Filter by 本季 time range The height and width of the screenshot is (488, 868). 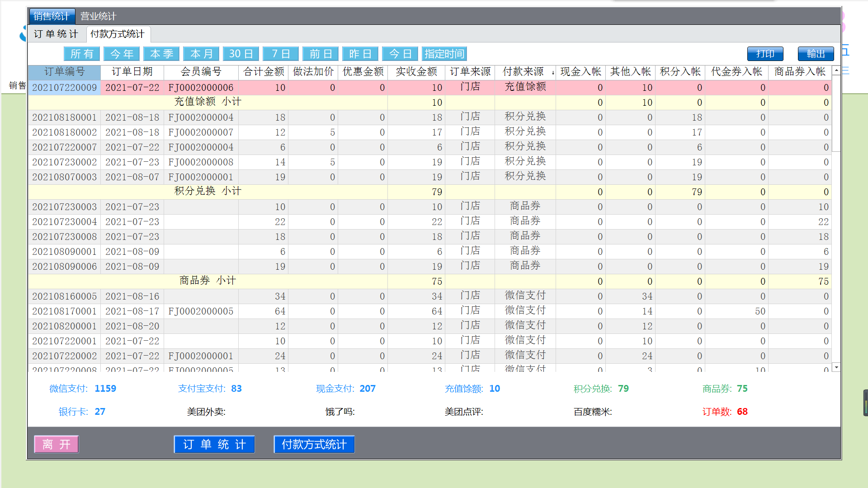coord(161,54)
